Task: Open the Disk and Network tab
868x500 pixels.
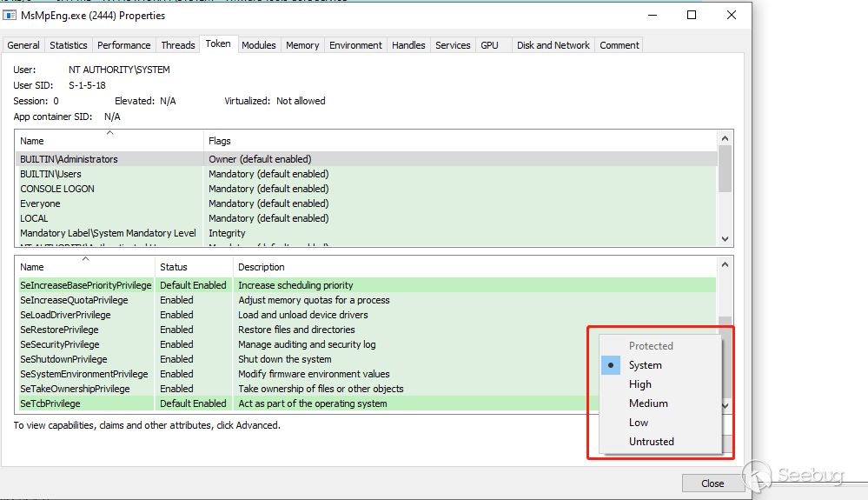Action: pyautogui.click(x=553, y=45)
